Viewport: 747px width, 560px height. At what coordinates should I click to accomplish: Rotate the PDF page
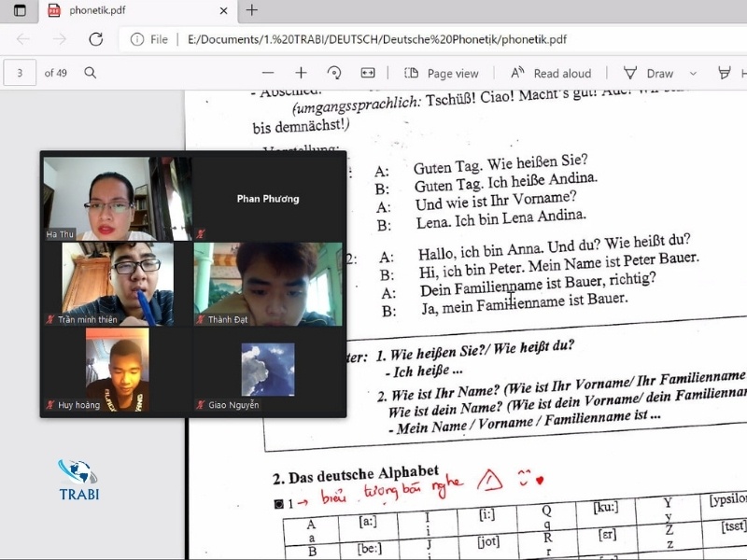point(334,73)
